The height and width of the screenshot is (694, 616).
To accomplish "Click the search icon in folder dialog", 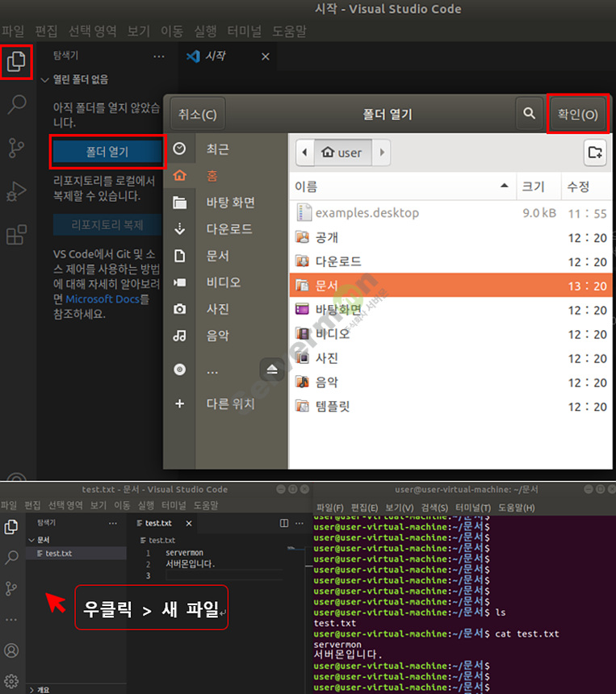I will tap(529, 114).
